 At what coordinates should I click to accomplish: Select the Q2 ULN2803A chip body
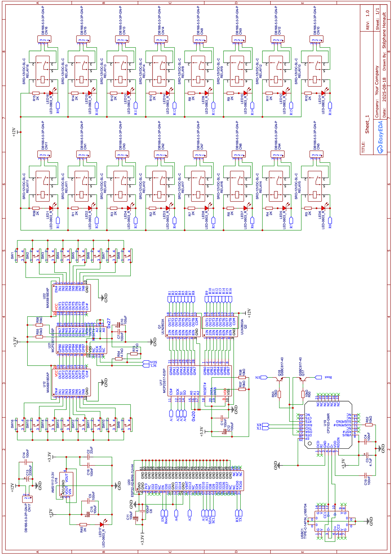(220, 327)
